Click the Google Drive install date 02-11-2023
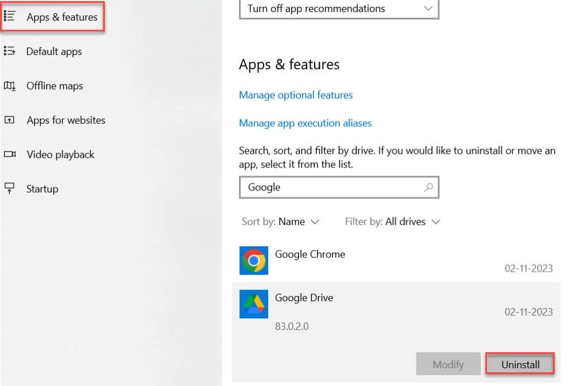The height and width of the screenshot is (386, 588). 528,312
